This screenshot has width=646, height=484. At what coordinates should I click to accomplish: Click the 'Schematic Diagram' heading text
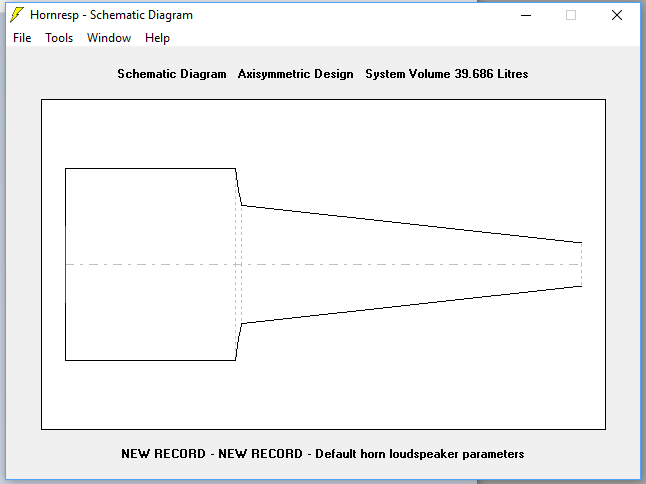(172, 74)
